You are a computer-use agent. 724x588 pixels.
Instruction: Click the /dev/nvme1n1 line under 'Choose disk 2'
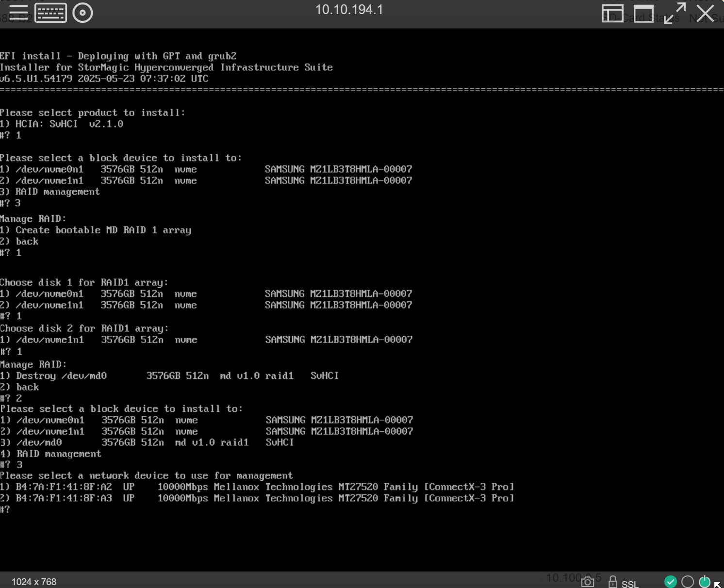click(x=206, y=340)
